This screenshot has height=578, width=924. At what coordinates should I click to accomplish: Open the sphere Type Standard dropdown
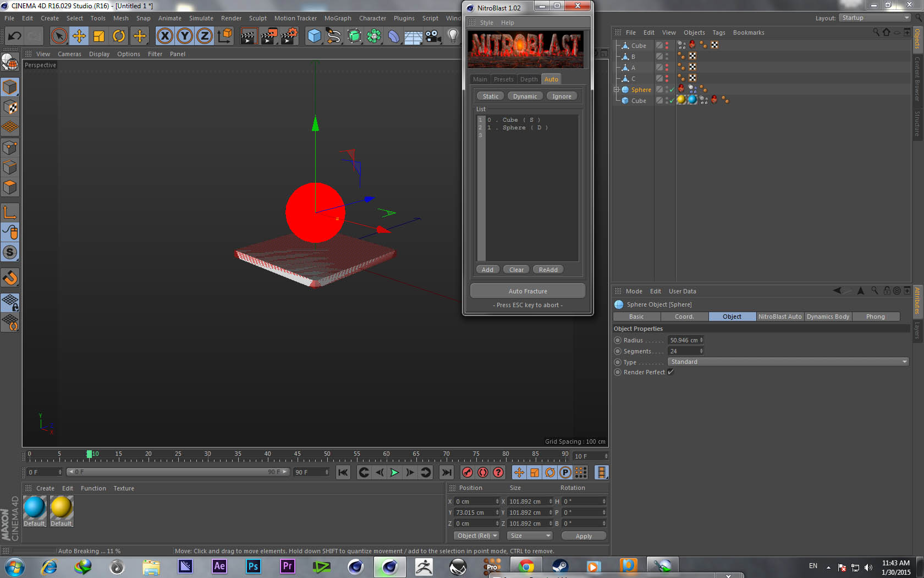[x=788, y=362]
